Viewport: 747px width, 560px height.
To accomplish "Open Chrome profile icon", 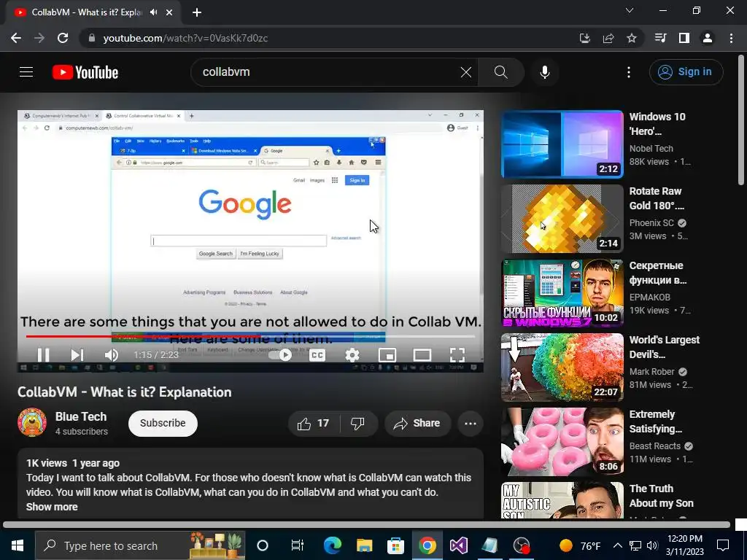I will [708, 38].
